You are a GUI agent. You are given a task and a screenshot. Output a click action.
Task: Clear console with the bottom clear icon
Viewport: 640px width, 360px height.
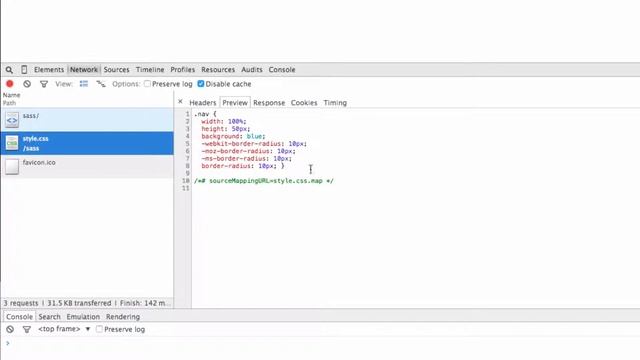coord(10,329)
